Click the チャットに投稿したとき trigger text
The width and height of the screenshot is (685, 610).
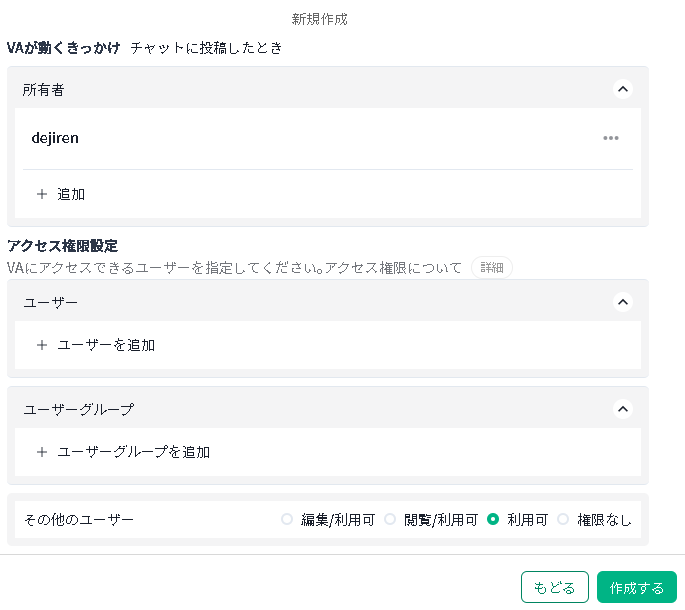pyautogui.click(x=206, y=47)
